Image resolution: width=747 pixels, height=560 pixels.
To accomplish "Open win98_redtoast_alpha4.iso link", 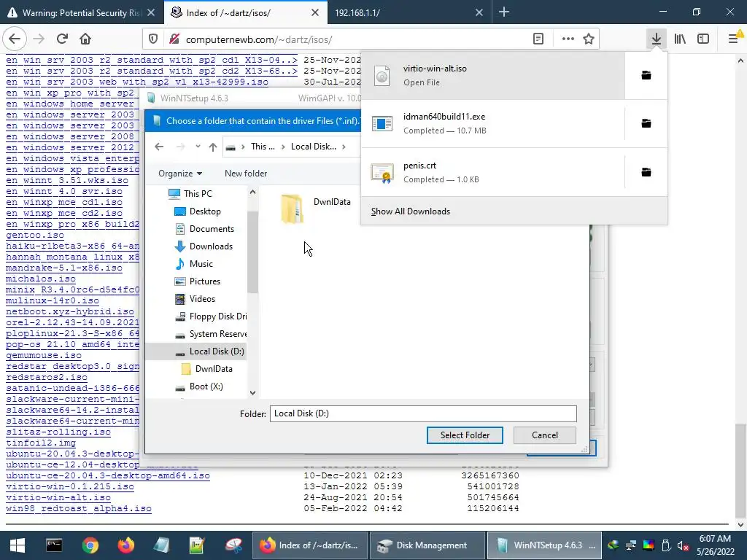I will click(79, 508).
